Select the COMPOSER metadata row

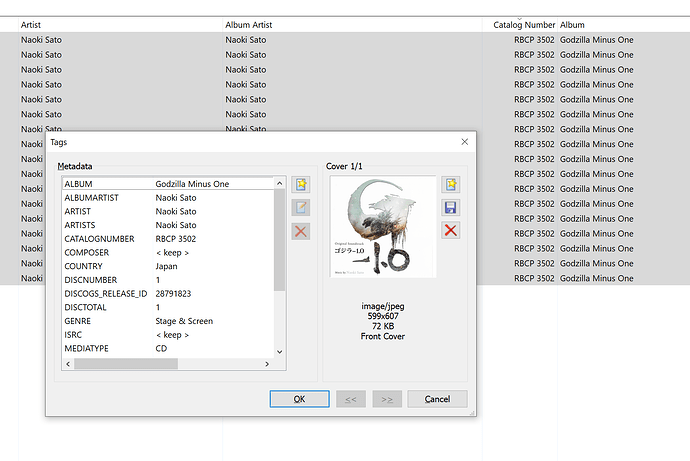(169, 252)
